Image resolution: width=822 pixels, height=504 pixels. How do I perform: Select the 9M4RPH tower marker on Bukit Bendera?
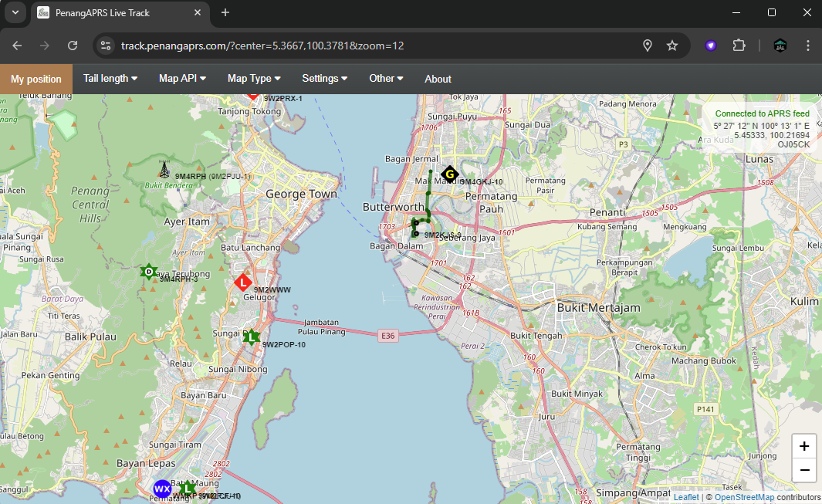[x=164, y=169]
